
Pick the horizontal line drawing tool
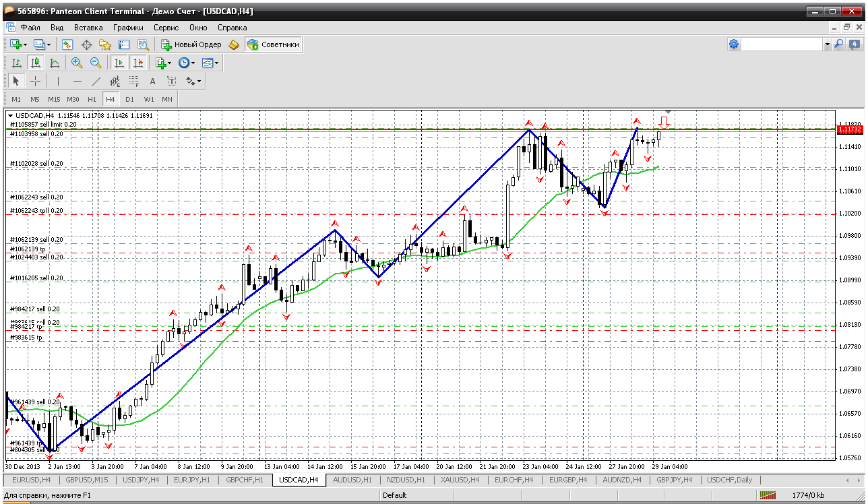77,82
